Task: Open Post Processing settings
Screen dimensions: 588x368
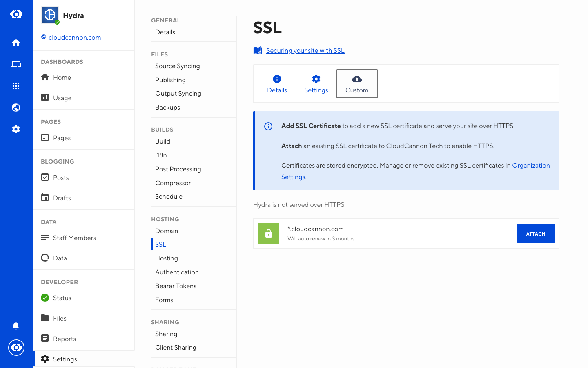Action: [x=178, y=169]
